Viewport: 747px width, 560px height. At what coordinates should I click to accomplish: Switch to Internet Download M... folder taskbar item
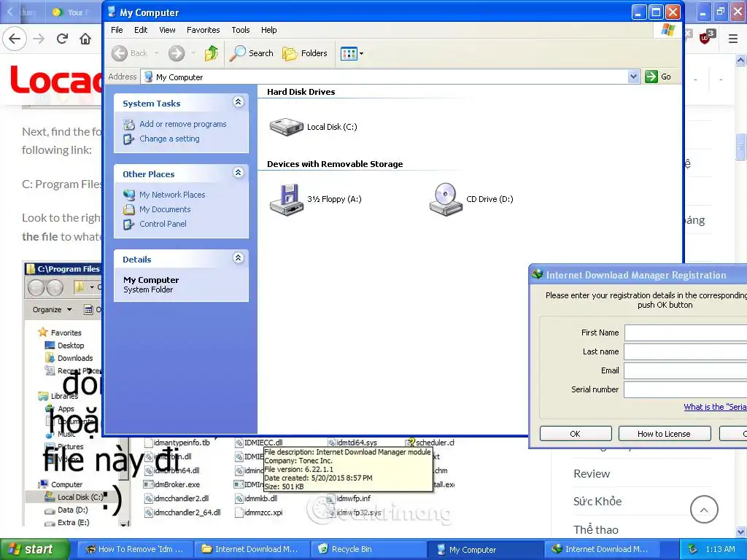(252, 550)
